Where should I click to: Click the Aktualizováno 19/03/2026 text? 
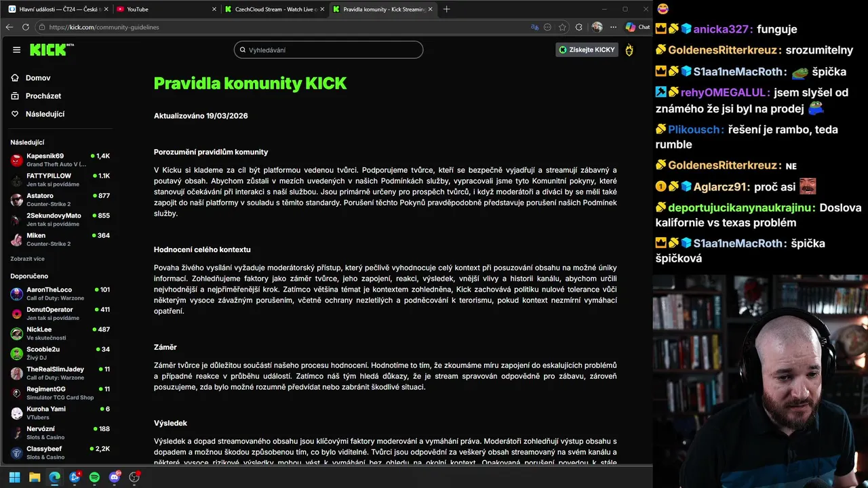pyautogui.click(x=201, y=116)
